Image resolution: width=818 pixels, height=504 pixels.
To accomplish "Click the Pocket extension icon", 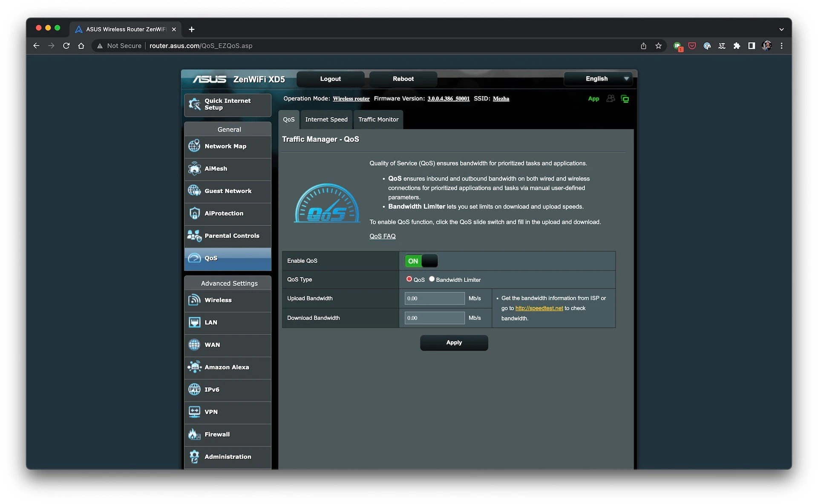I will click(x=692, y=46).
